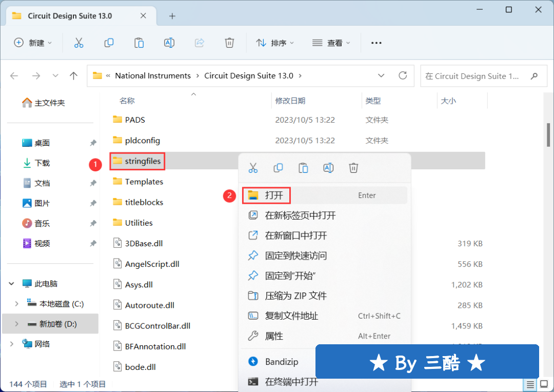Expand the address bar history dropdown
The width and height of the screenshot is (554, 392).
(381, 75)
